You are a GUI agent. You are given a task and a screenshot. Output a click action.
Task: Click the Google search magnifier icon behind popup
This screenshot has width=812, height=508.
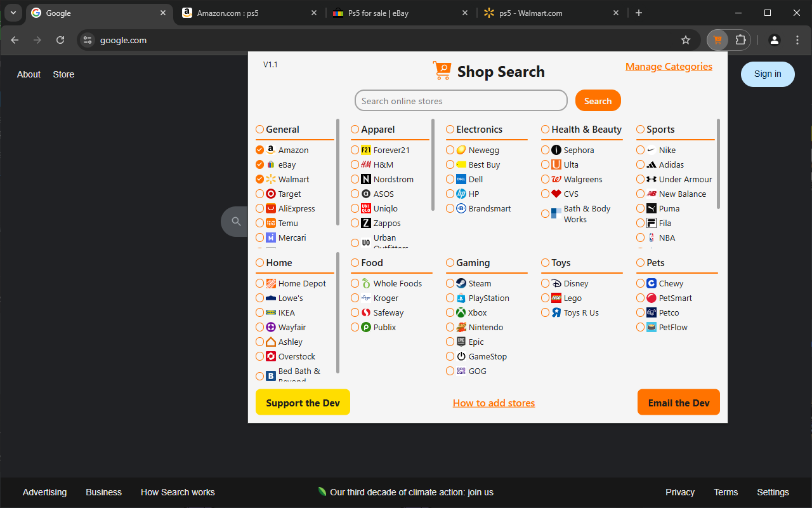point(236,222)
